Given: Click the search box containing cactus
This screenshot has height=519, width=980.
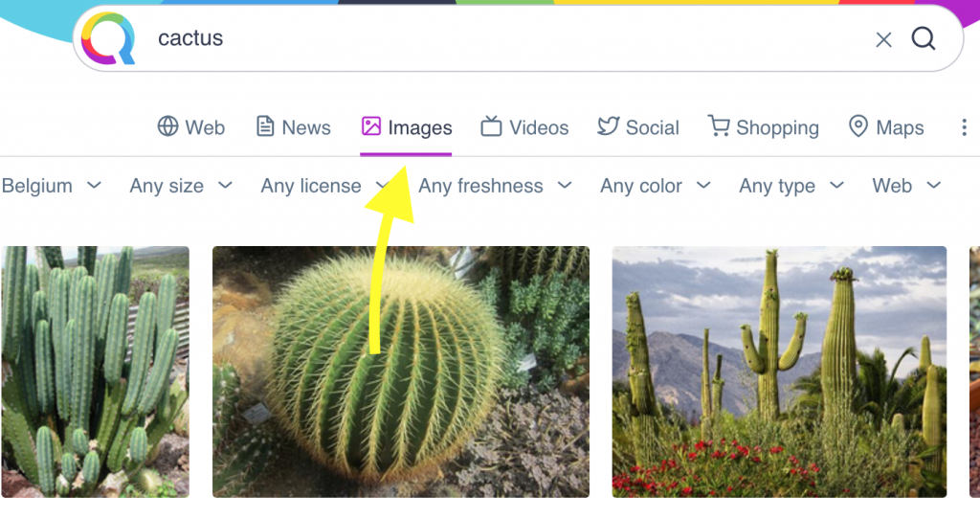Looking at the screenshot, I should [498, 39].
